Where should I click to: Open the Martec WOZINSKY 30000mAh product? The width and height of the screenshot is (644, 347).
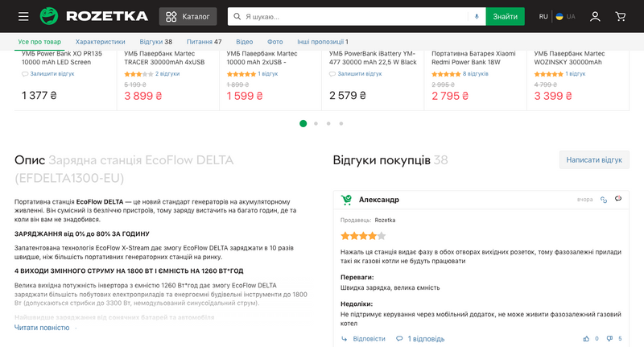coord(570,58)
